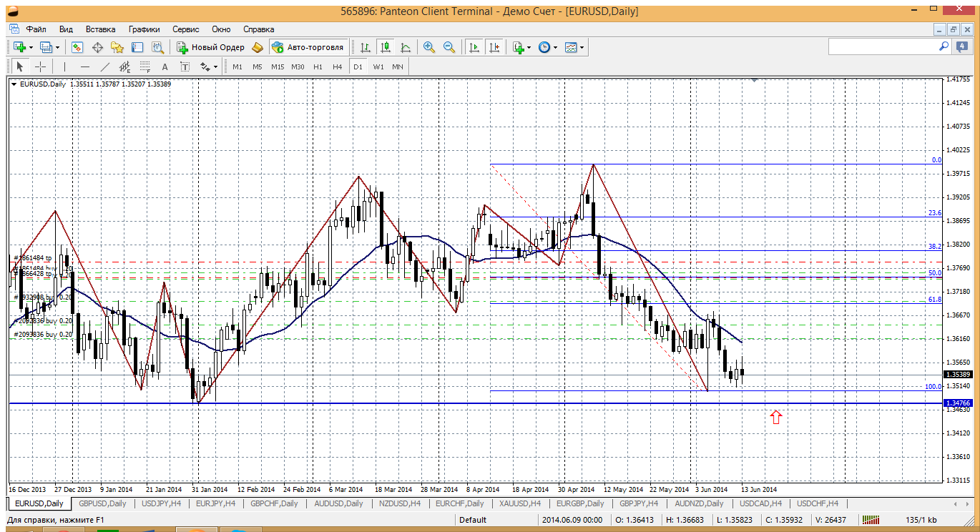Open the Графики menu

(144, 29)
